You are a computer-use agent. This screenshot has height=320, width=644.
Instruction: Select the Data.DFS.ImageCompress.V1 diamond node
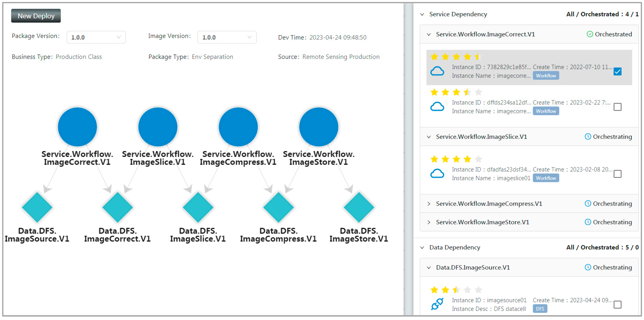tap(278, 207)
